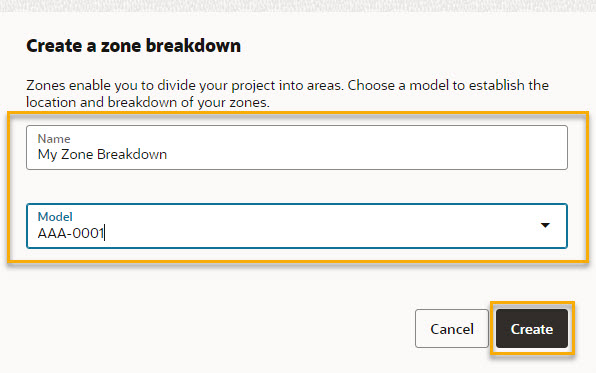The image size is (596, 373).
Task: Click the Model field label
Action: (x=55, y=216)
